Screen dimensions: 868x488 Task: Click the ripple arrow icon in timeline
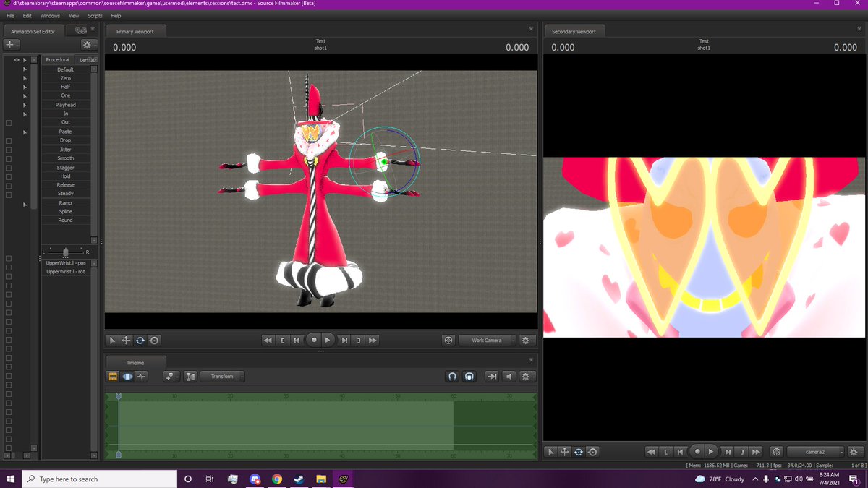(492, 376)
